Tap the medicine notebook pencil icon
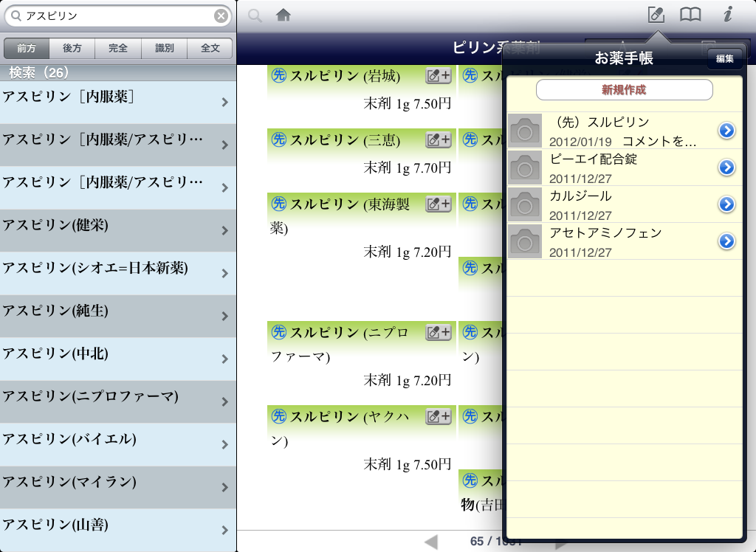Screen dimensions: 756x552 tap(656, 15)
